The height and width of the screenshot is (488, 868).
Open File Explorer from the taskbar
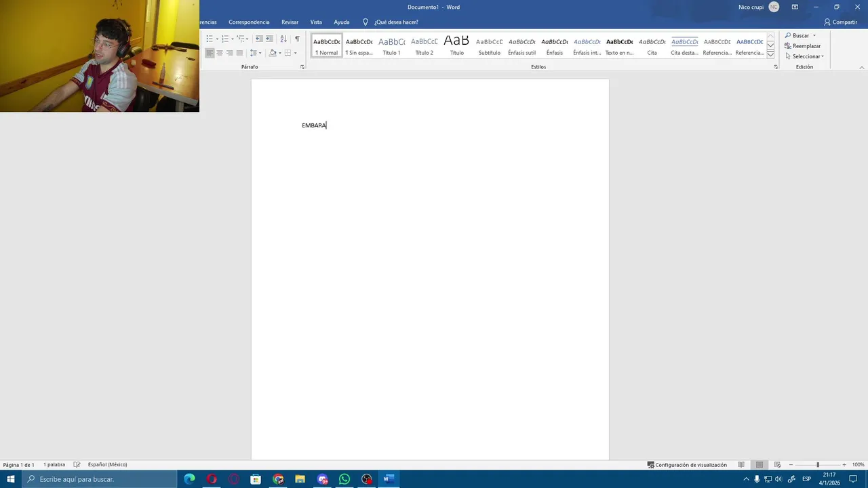pos(300,479)
